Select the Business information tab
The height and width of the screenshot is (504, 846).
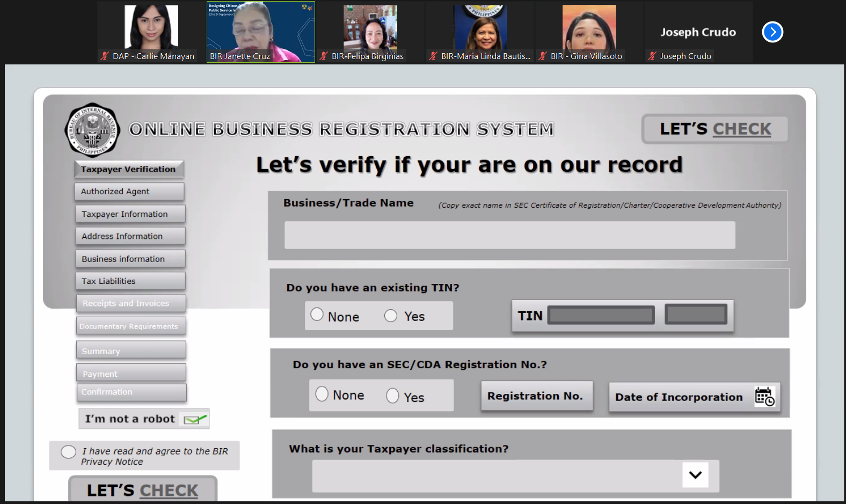point(130,259)
